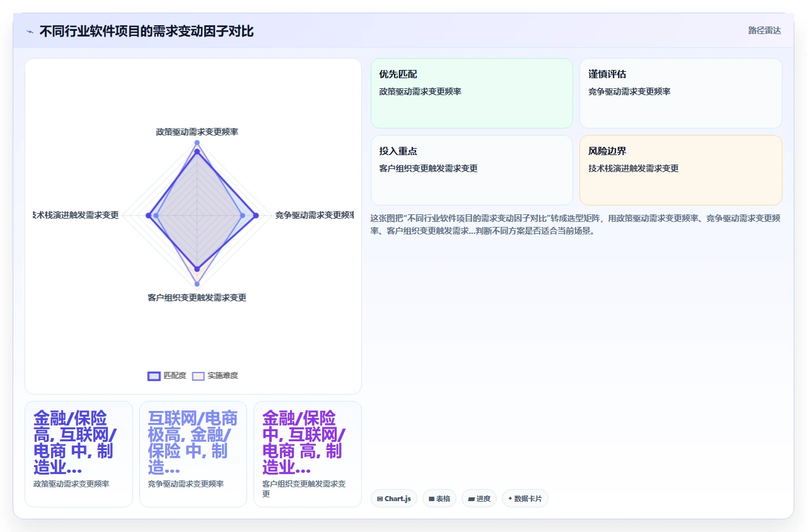Click the radar axis label on the right side

click(x=314, y=215)
